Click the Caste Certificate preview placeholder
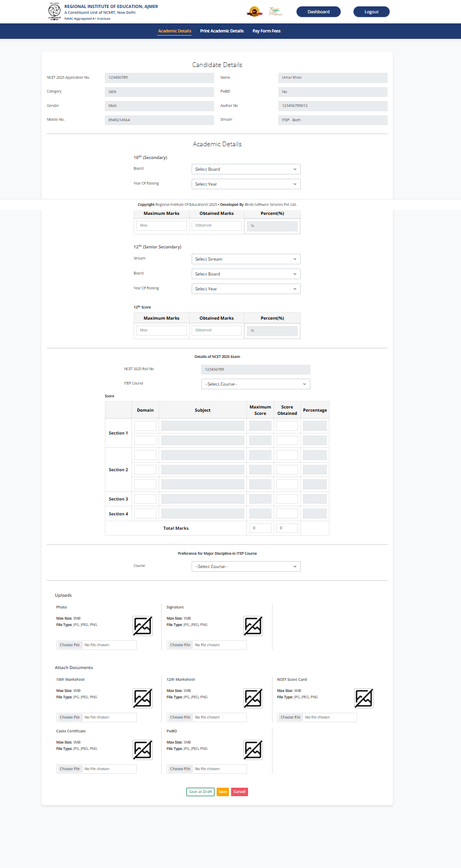Screen dimensions: 461x868 click(143, 750)
